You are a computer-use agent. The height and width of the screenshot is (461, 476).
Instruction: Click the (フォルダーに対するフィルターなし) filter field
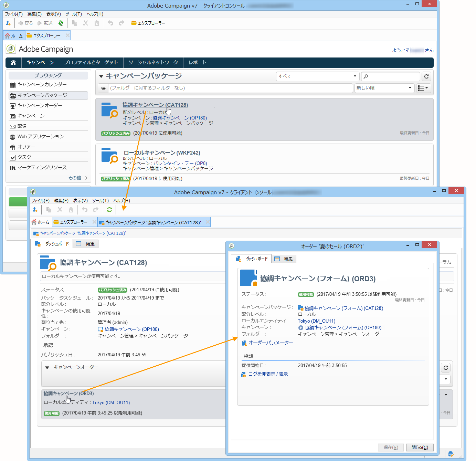click(x=231, y=88)
